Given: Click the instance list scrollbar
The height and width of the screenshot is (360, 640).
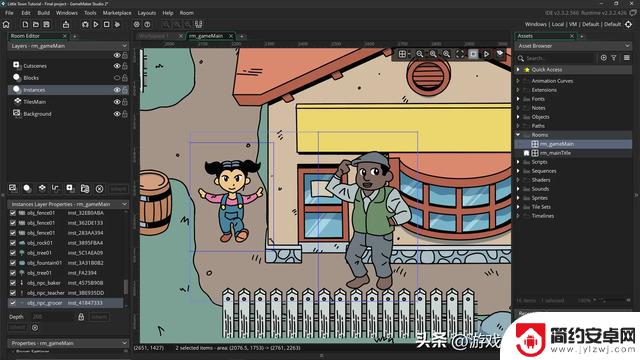Looking at the screenshot, I should pyautogui.click(x=126, y=287).
